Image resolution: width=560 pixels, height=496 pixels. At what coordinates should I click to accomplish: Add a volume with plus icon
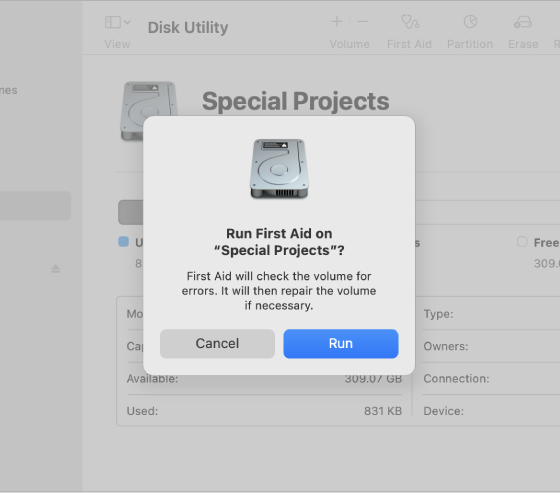click(x=337, y=22)
